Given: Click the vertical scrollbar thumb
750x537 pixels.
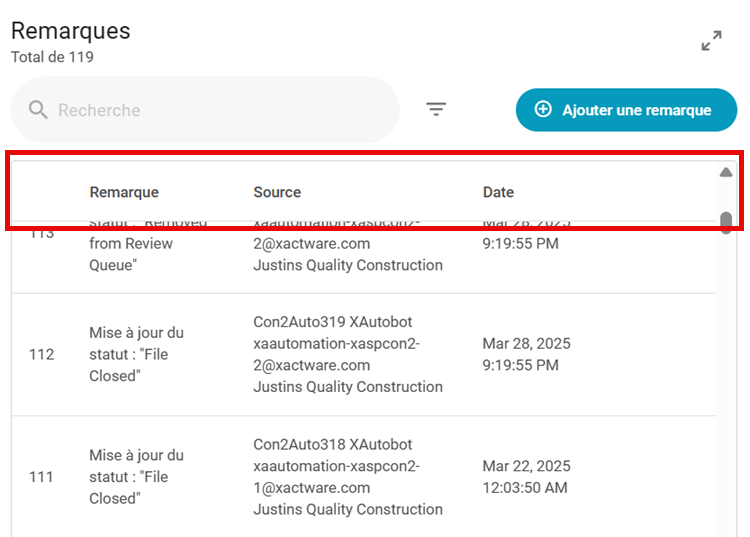Looking at the screenshot, I should (726, 221).
